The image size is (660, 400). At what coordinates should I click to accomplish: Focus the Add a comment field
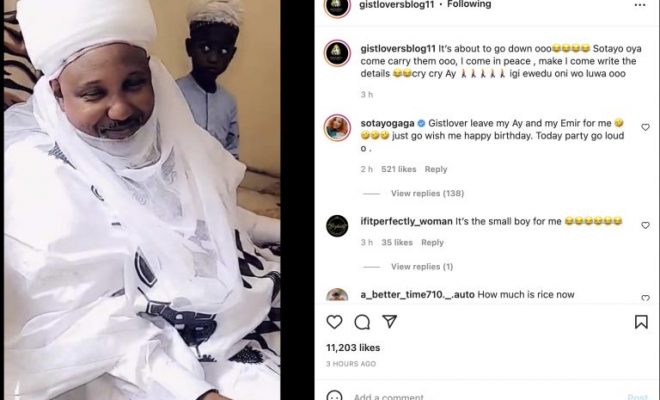point(484,396)
